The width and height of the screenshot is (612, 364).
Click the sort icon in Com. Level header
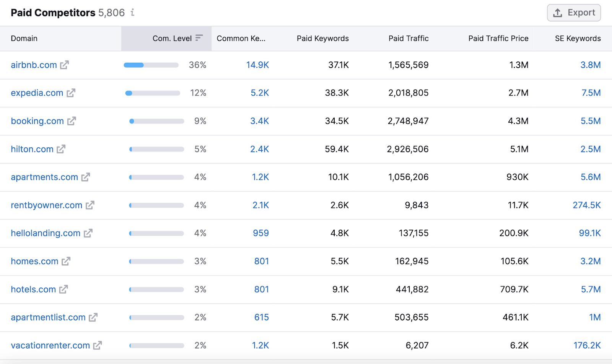[x=199, y=38]
